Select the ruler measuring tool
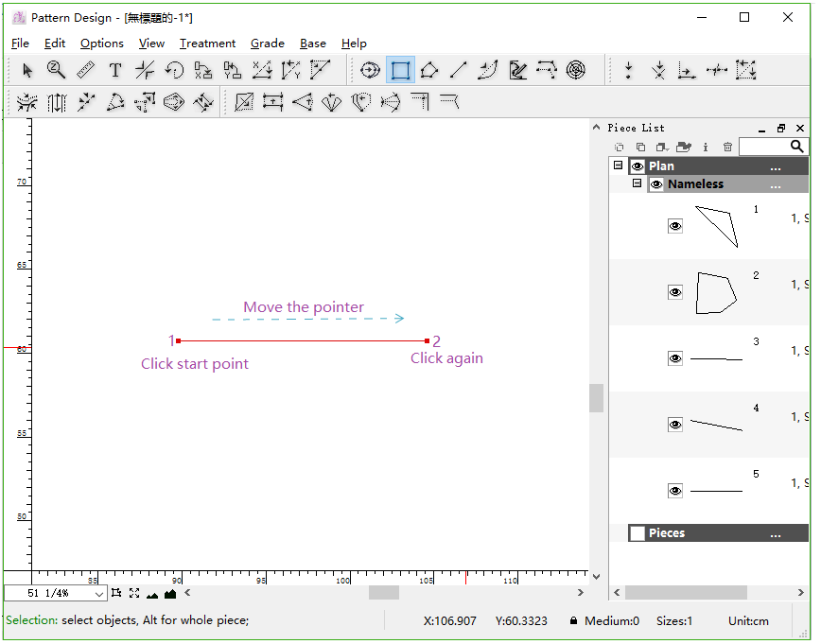The width and height of the screenshot is (821, 644). click(x=85, y=70)
